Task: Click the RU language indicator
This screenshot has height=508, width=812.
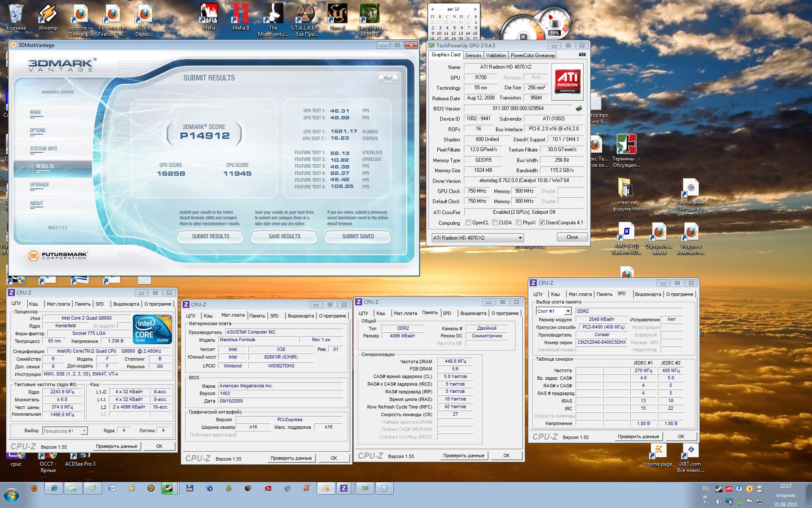Action: coord(705,489)
